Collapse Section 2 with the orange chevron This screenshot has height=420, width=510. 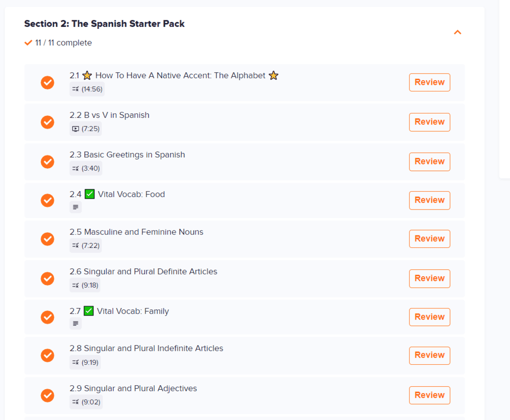[x=458, y=32]
